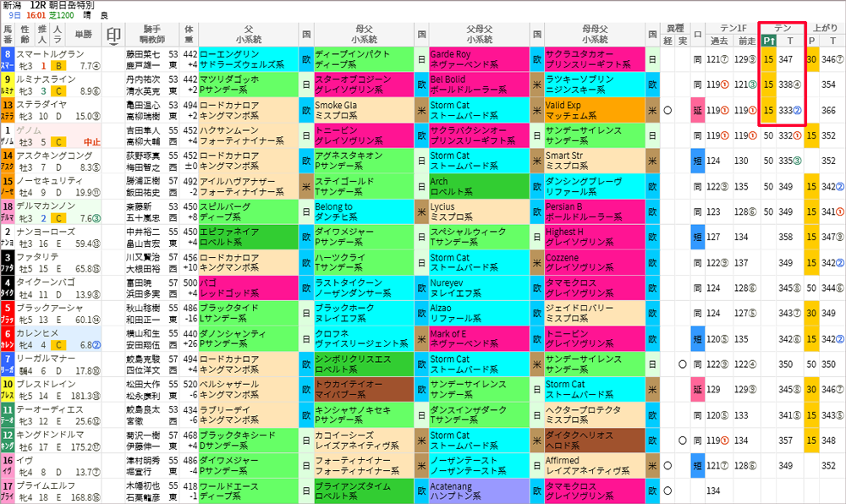846x504 pixels.
Task: Select the 母母父 小系統 column header
Action: click(595, 35)
